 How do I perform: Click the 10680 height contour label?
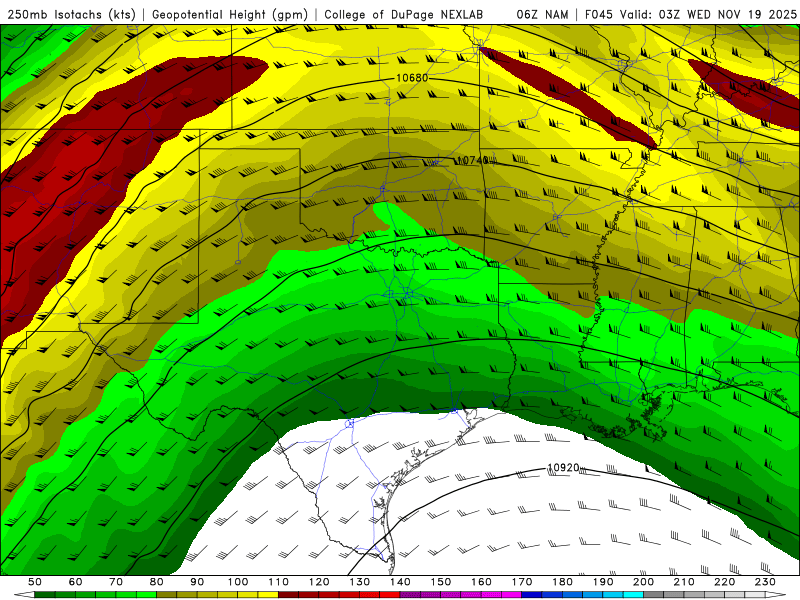pyautogui.click(x=412, y=78)
